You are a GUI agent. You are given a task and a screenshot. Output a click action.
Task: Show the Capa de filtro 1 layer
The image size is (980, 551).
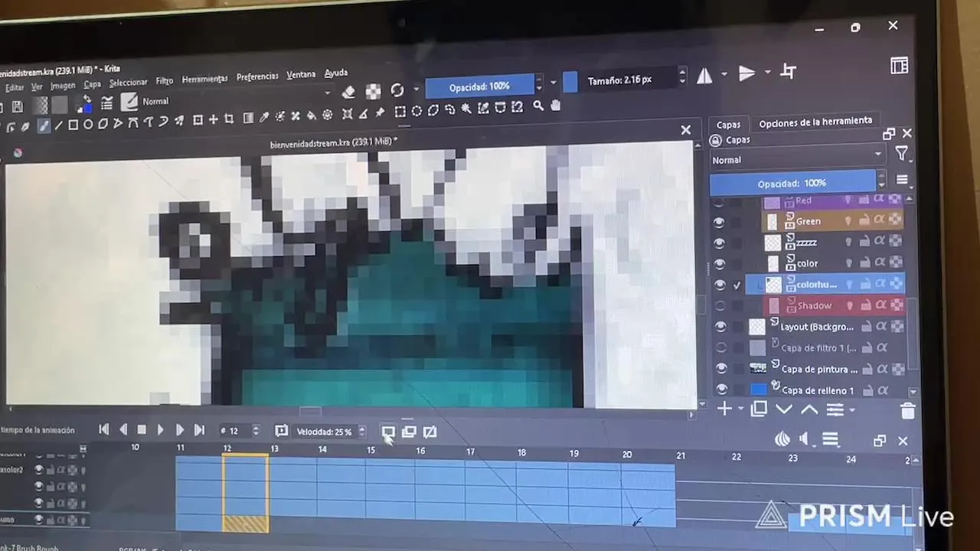[x=720, y=347]
